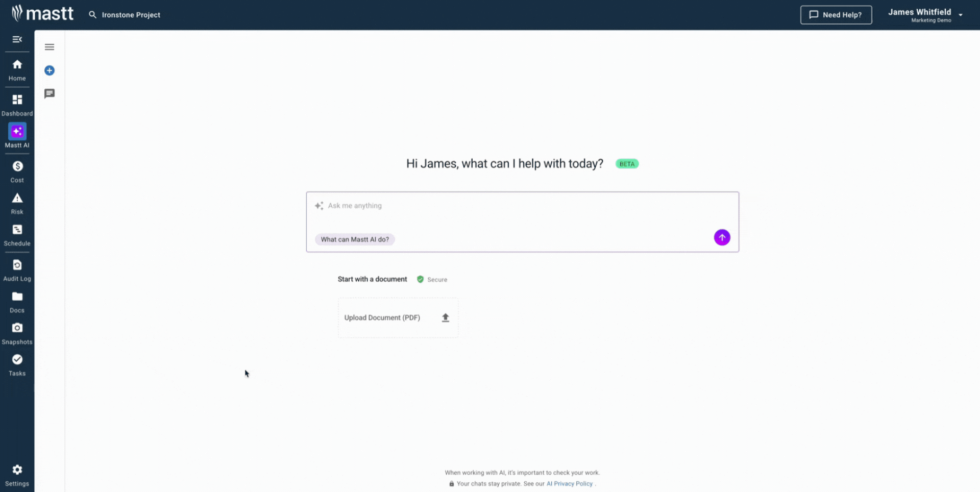
Task: Browse the project Docs
Action: [x=17, y=301]
